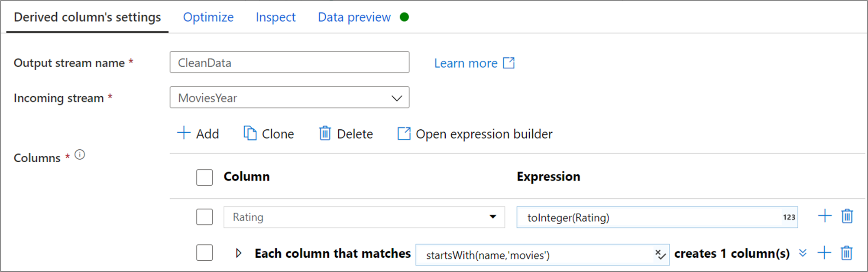The height and width of the screenshot is (272, 868).
Task: Expand the Each column that matches row
Action: [x=238, y=253]
